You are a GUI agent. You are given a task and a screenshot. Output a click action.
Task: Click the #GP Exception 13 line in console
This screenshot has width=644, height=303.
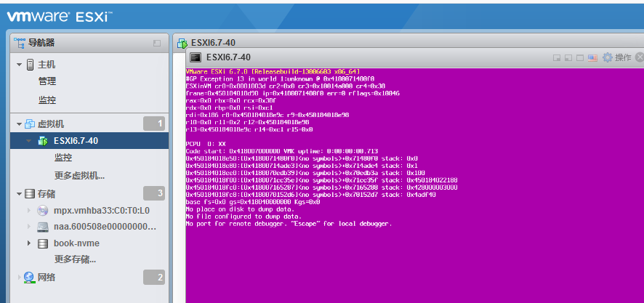pyautogui.click(x=280, y=78)
